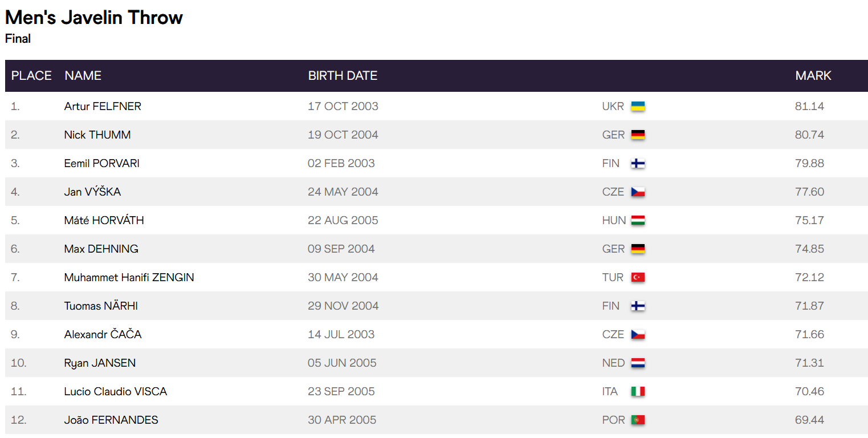Click the Ukraine flag icon for Artur Felfner

point(638,106)
